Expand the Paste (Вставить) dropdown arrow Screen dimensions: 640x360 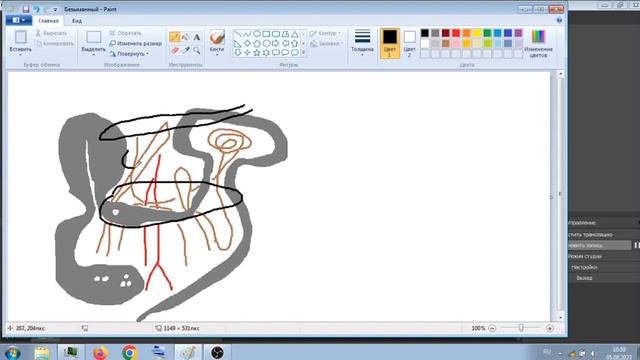[20, 55]
